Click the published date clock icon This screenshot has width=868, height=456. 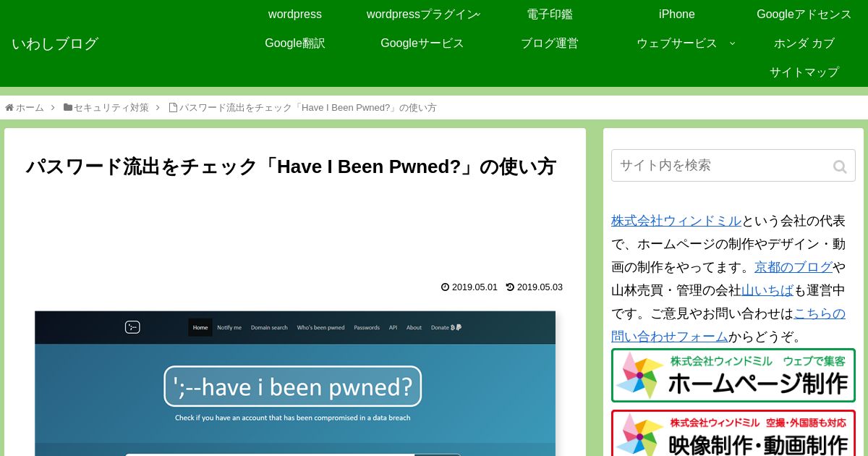[445, 287]
